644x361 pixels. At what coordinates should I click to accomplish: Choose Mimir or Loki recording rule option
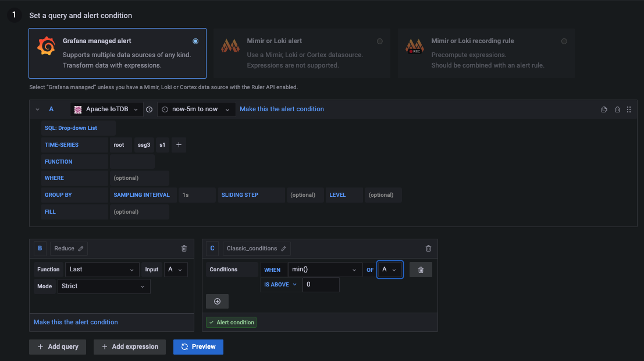coord(564,41)
